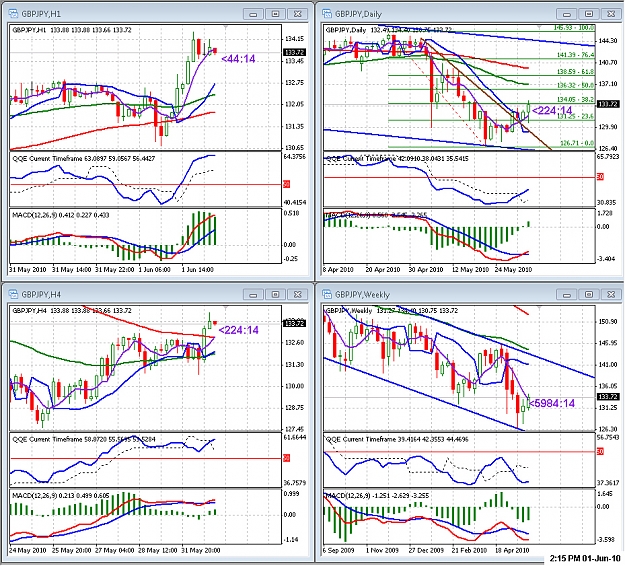The width and height of the screenshot is (625, 566).
Task: Click the 24 May 2010 date label on Daily
Action: pos(513,269)
